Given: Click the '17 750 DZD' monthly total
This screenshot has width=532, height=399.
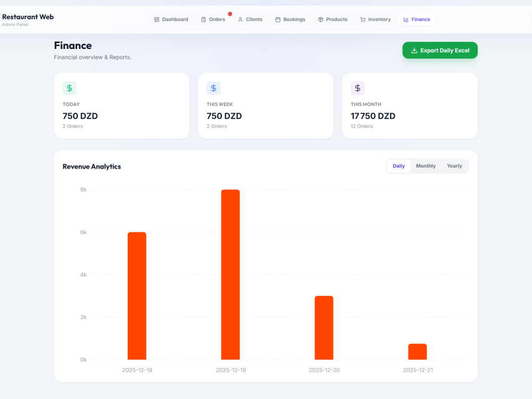Looking at the screenshot, I should 373,116.
